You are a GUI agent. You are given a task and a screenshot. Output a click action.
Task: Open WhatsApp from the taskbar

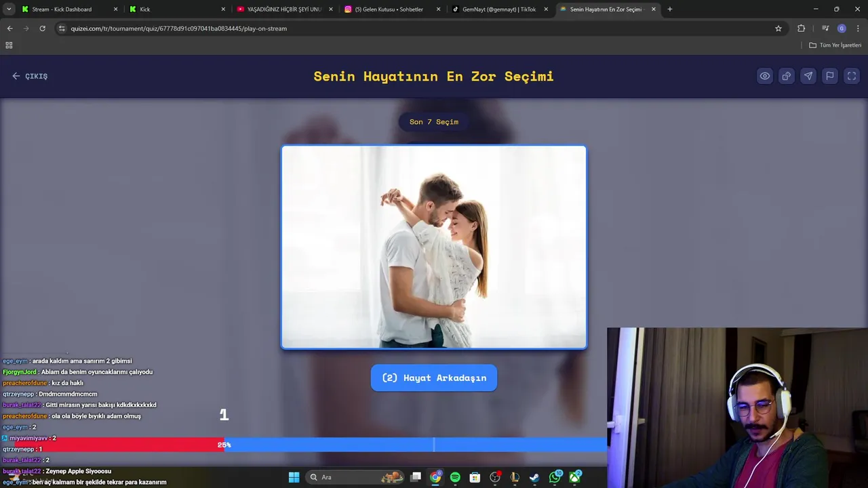coord(555,477)
